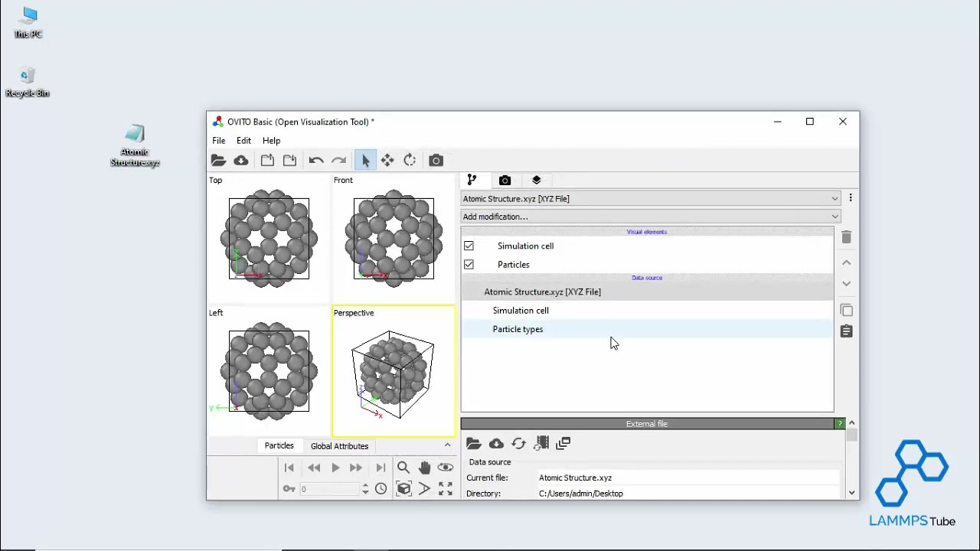Click the overlapping windows icon in External file

point(563,443)
